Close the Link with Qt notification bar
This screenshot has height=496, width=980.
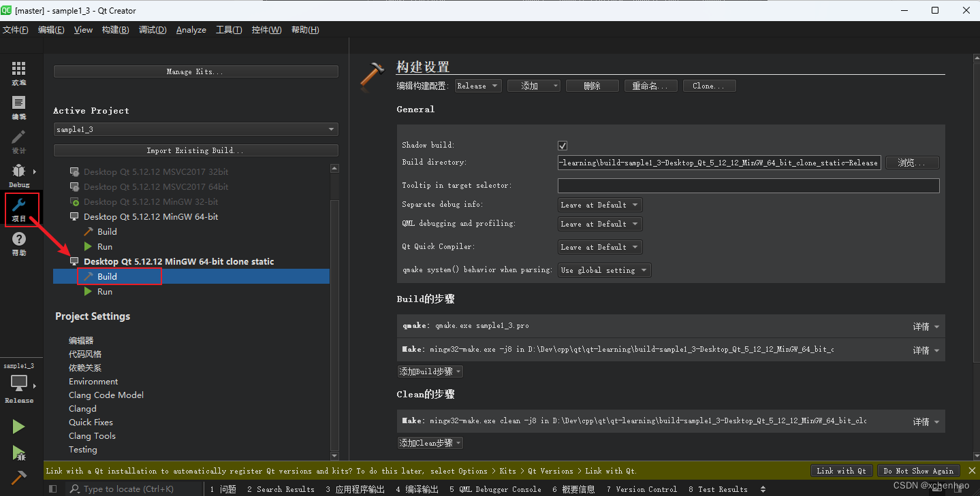pyautogui.click(x=972, y=471)
